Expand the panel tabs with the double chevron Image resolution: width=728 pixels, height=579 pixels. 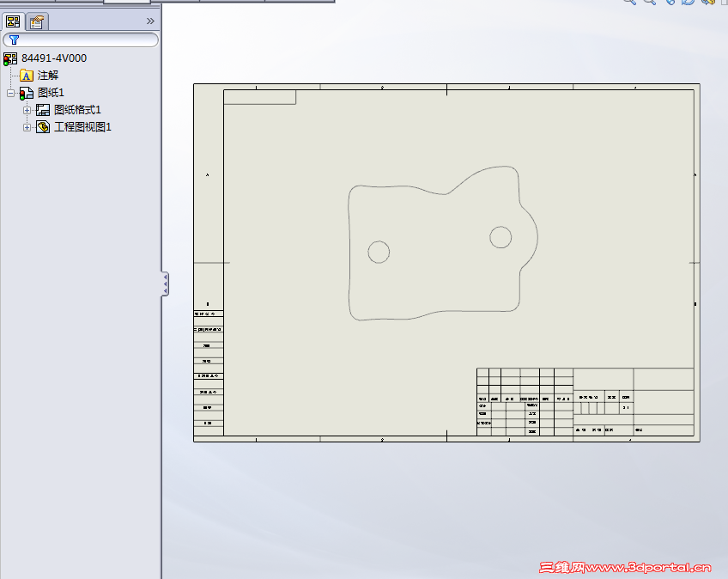point(150,21)
